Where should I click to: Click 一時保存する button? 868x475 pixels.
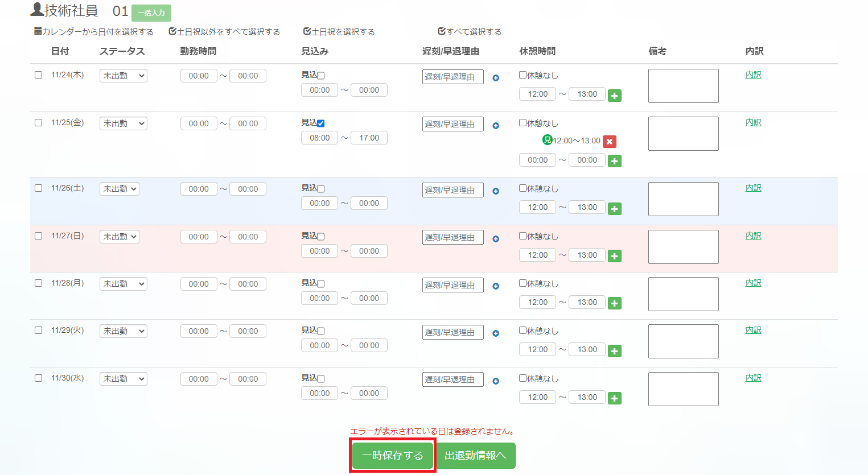click(x=393, y=456)
